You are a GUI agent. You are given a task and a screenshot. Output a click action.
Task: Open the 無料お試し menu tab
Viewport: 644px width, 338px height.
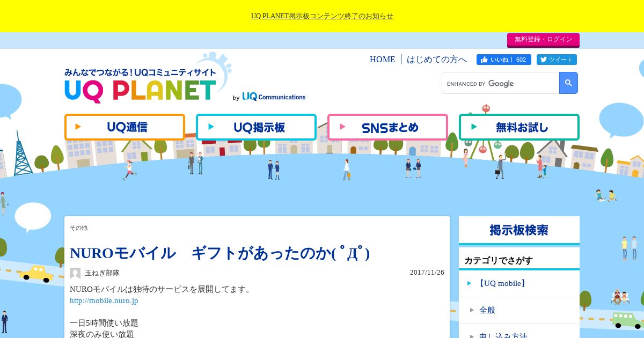coord(519,127)
